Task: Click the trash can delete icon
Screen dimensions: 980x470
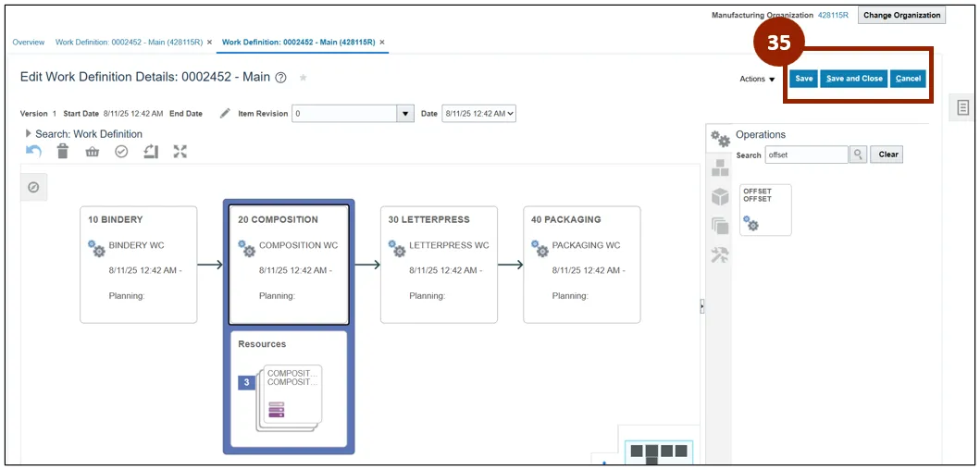Action: 63,152
